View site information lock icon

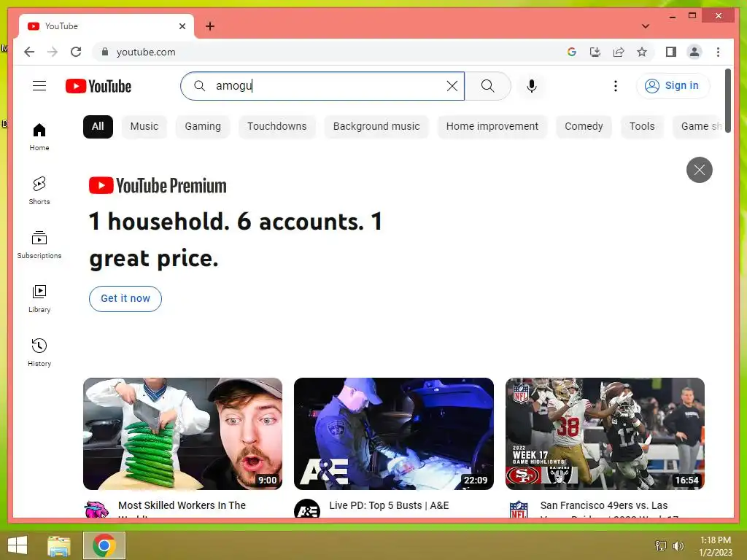(105, 52)
